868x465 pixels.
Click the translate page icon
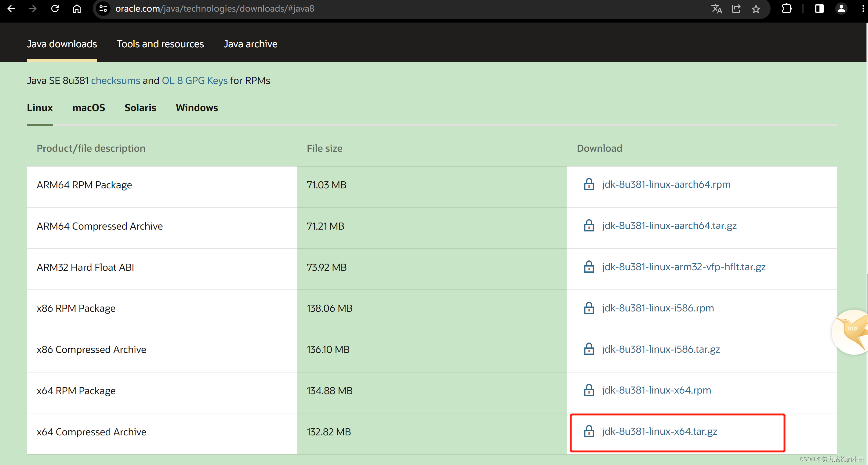click(x=717, y=9)
